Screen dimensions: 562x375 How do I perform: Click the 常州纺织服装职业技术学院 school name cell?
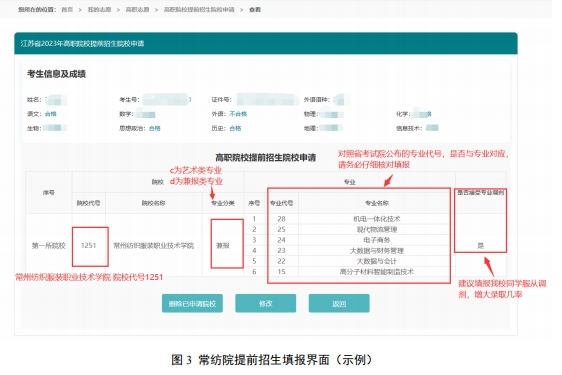154,246
